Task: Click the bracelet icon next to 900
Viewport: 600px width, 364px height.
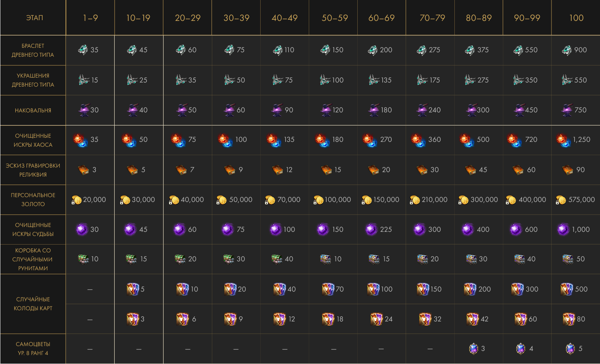Action: (x=567, y=50)
